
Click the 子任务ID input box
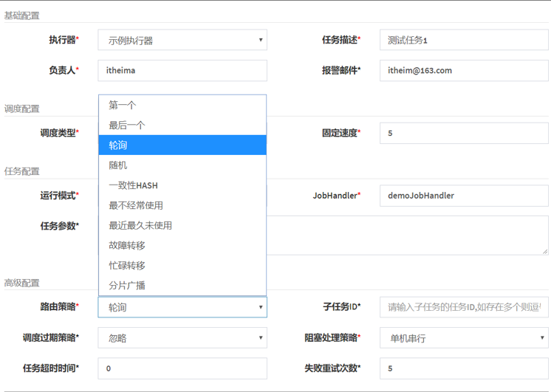[464, 307]
